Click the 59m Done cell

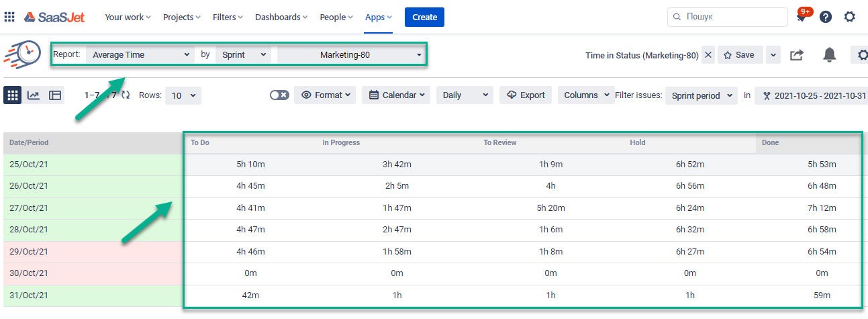click(821, 295)
